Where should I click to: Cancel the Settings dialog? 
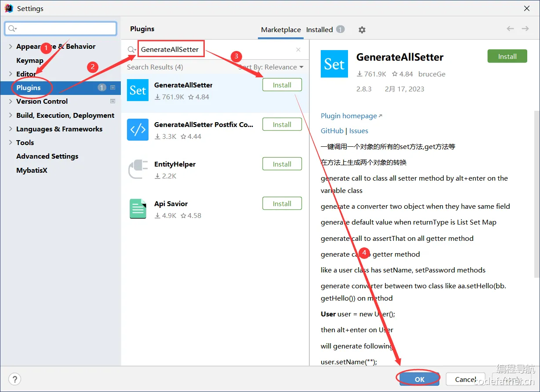click(466, 379)
